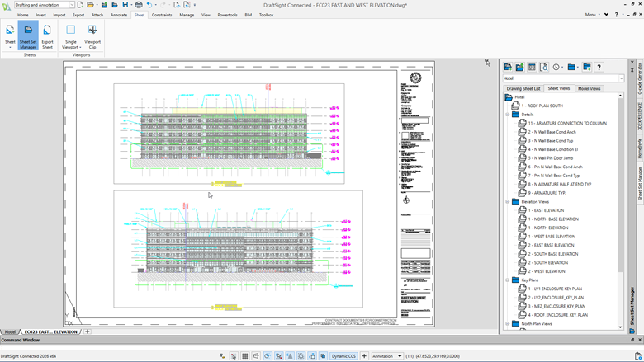This screenshot has width=644, height=362.
Task: Click the Model tab at bottom left
Action: click(x=10, y=331)
